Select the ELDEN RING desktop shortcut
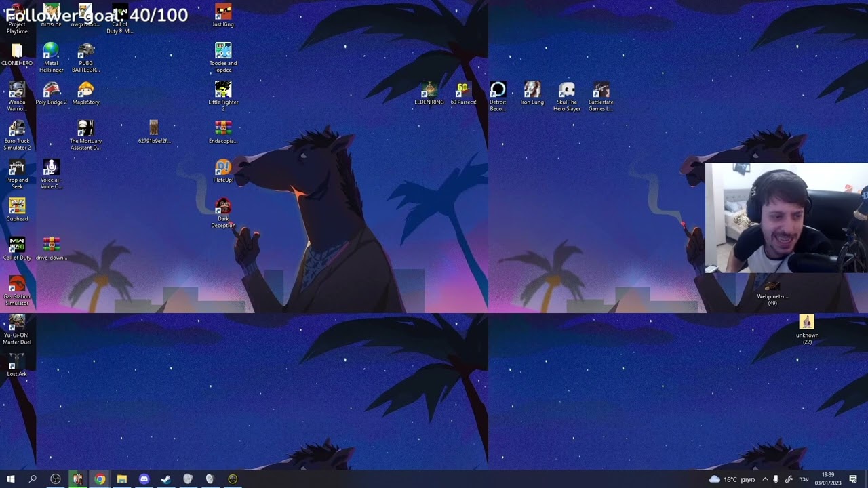Viewport: 868px width, 488px height. 429,94
